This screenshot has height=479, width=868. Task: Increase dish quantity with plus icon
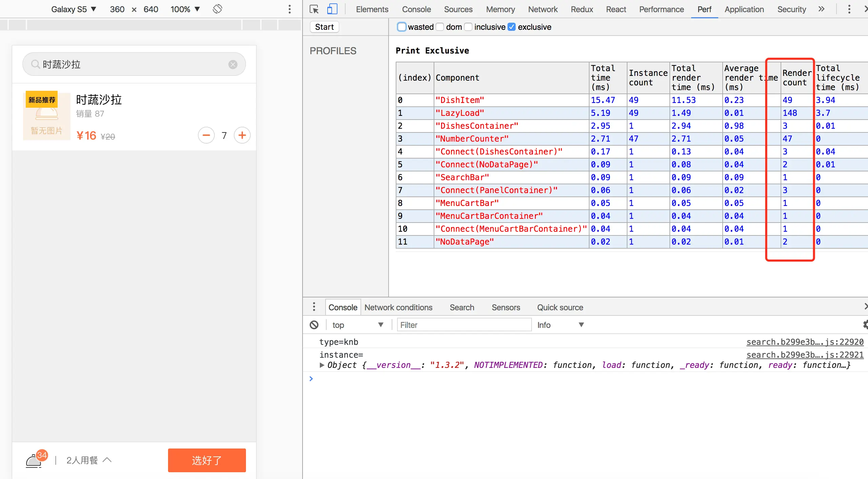tap(242, 136)
